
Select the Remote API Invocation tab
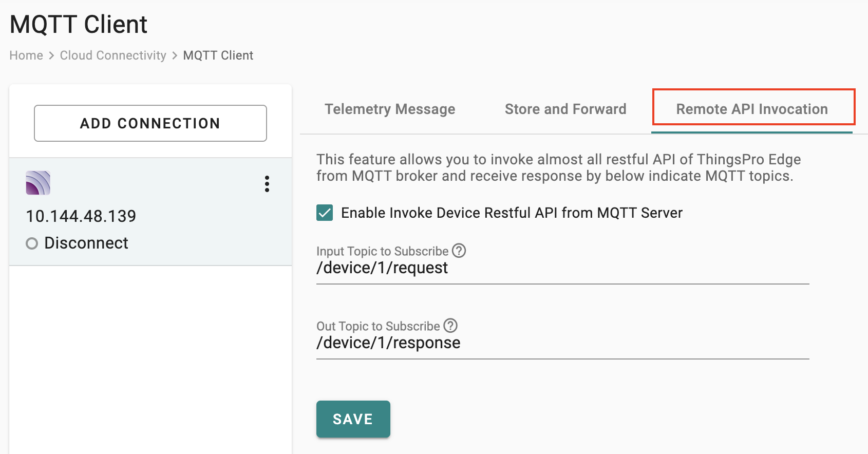[x=752, y=109]
